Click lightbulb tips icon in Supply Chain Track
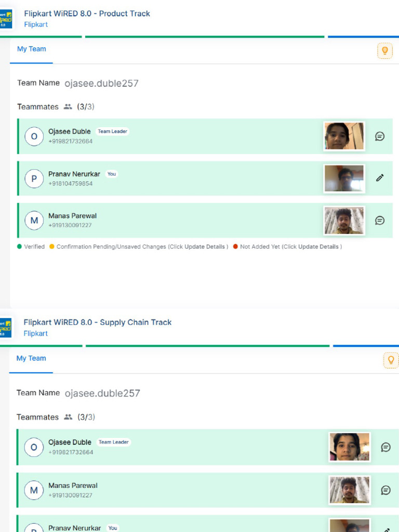The image size is (399, 532). click(x=391, y=360)
